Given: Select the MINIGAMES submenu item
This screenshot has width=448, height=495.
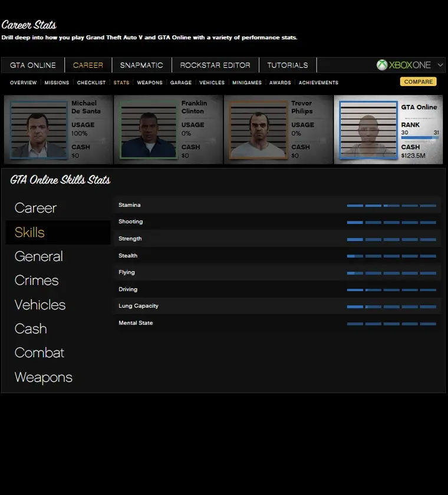Looking at the screenshot, I should point(247,82).
